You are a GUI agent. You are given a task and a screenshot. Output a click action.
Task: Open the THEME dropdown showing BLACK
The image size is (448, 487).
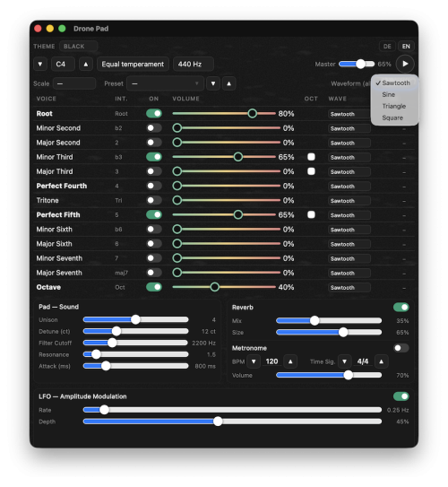pyautogui.click(x=79, y=47)
